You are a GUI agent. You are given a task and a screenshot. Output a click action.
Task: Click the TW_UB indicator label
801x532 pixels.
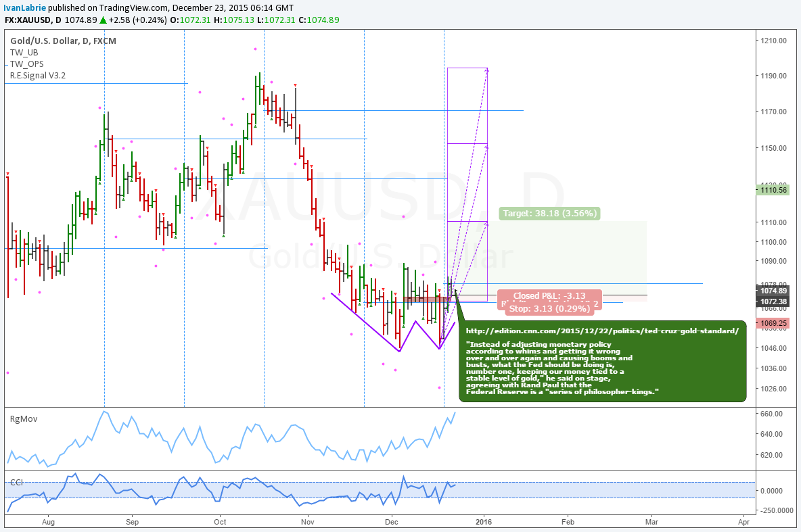[x=24, y=53]
